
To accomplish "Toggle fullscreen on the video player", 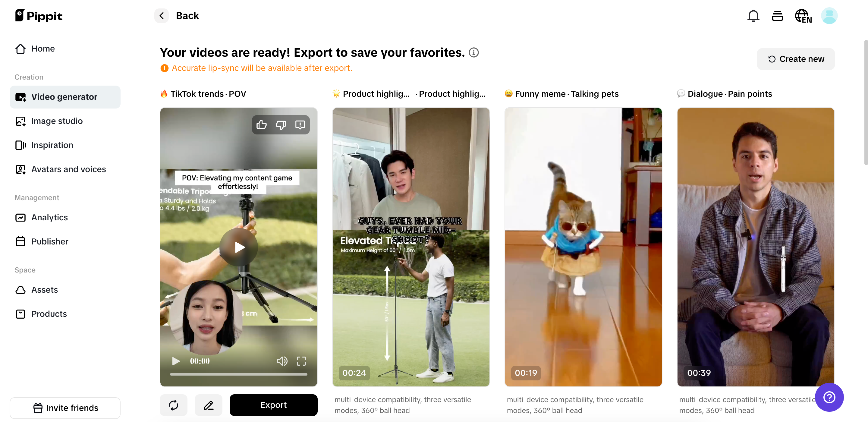I will (x=301, y=361).
